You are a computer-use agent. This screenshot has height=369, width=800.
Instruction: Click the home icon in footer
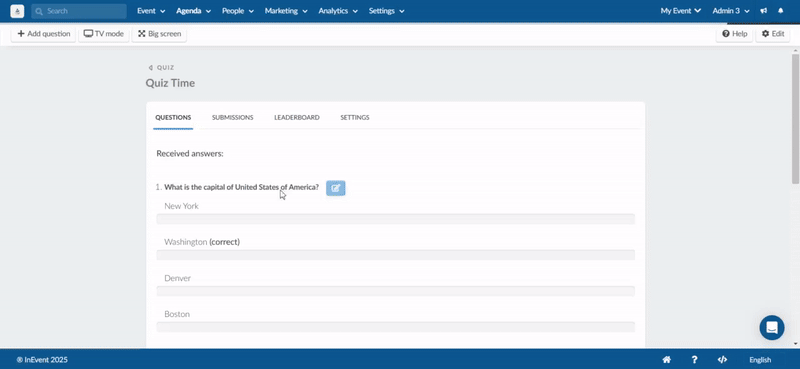click(666, 359)
